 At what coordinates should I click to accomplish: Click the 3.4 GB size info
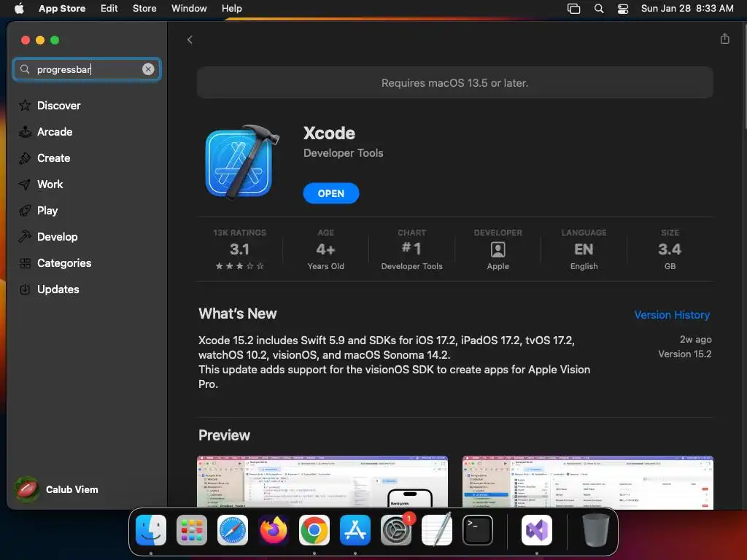(670, 249)
